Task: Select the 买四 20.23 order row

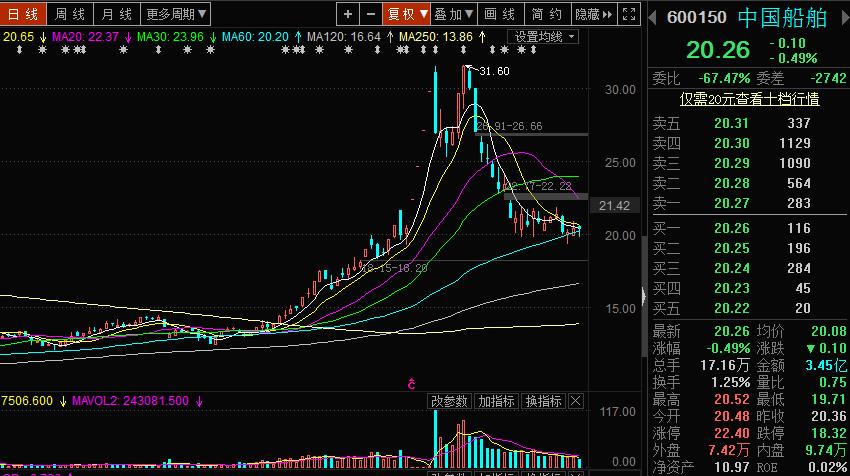Action: point(749,289)
